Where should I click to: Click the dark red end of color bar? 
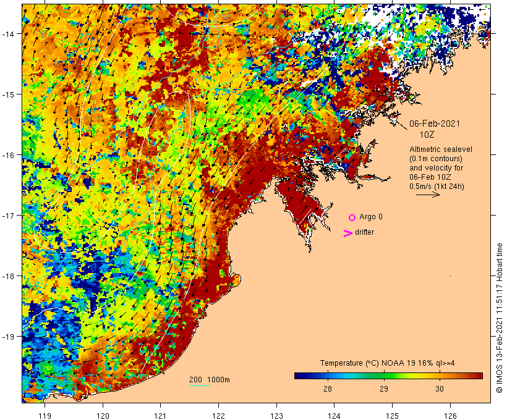click(478, 376)
